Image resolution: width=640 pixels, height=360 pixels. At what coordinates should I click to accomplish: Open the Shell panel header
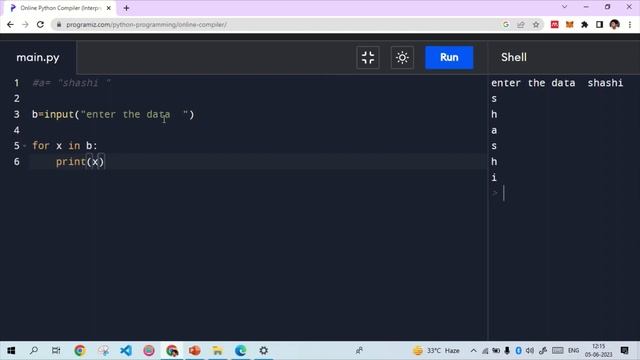[514, 58]
